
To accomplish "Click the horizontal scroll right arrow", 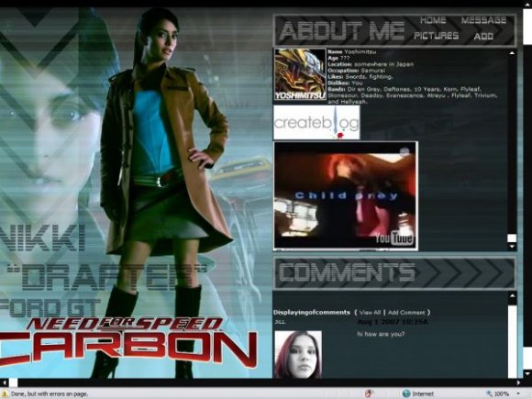I will coord(518,382).
